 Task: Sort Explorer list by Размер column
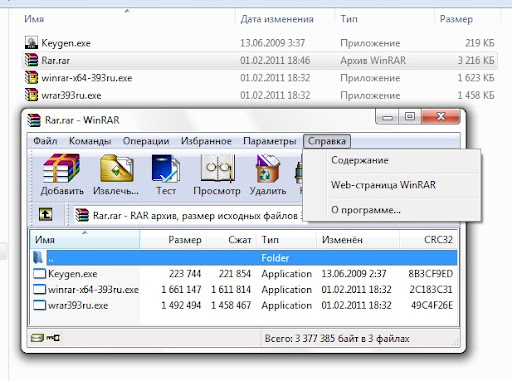456,19
